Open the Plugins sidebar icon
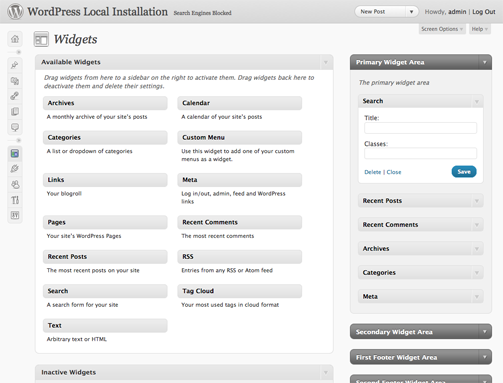The width and height of the screenshot is (503, 383). pyautogui.click(x=15, y=169)
